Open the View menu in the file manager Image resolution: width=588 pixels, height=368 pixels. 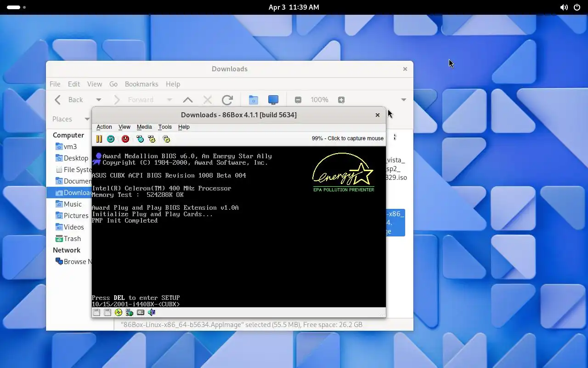click(95, 84)
